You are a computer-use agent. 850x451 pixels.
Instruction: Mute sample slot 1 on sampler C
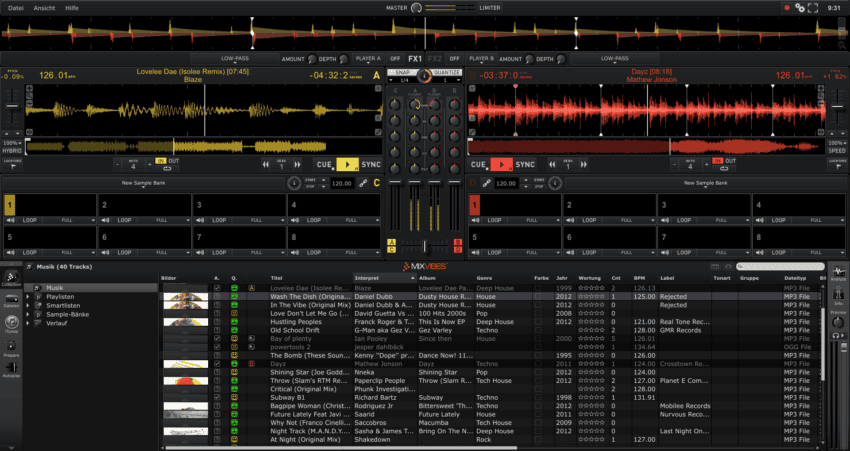pos(10,221)
